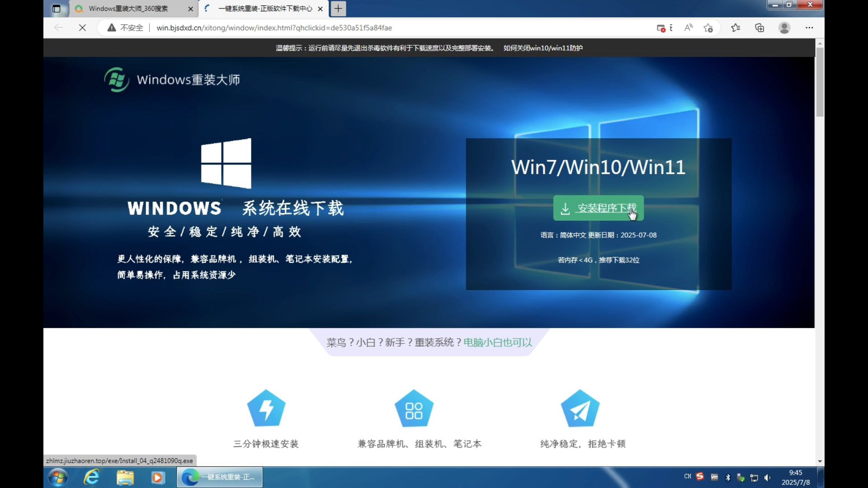Open the media player taskbar icon
The height and width of the screenshot is (488, 868).
(158, 477)
